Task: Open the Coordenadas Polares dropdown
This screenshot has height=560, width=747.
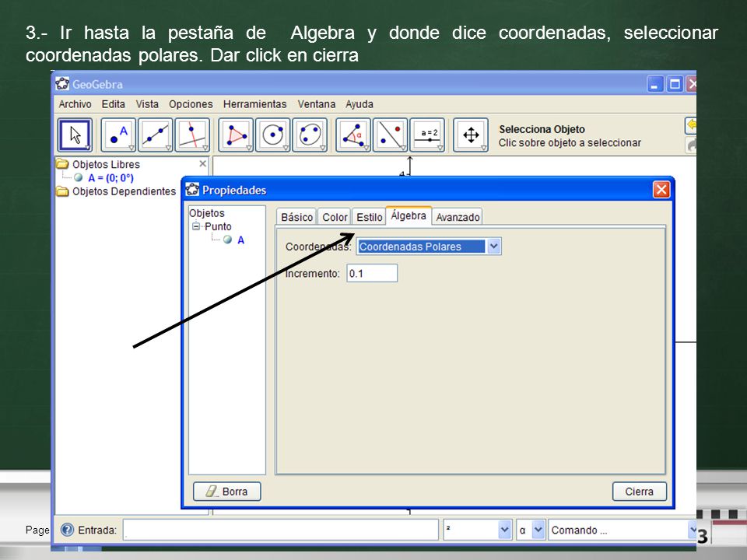Action: tap(494, 247)
